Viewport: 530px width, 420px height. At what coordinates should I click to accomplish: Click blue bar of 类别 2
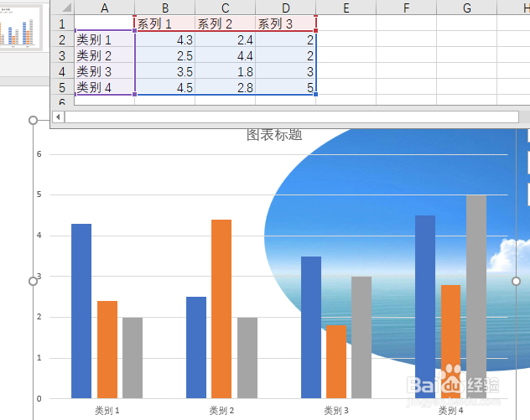click(196, 347)
